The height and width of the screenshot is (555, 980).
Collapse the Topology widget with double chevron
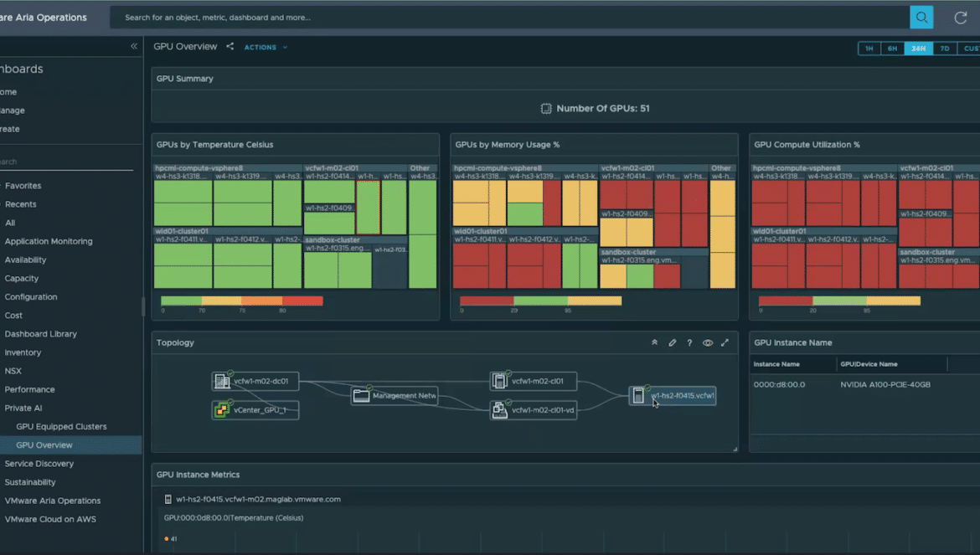(x=654, y=342)
